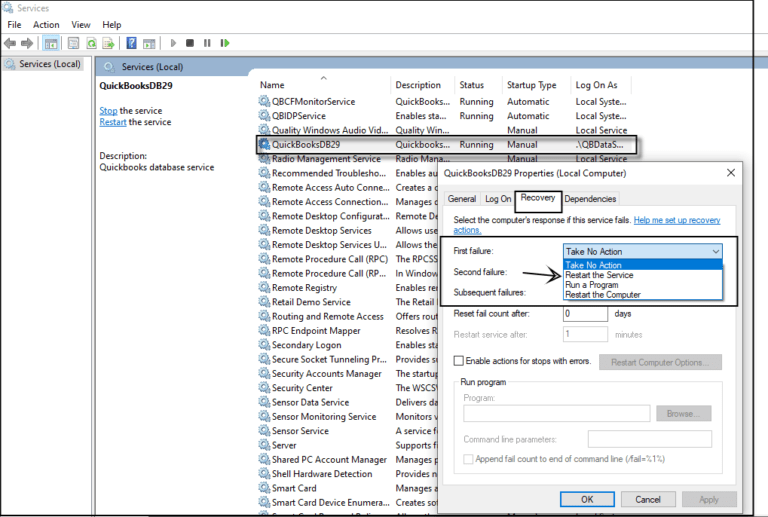Image resolution: width=768 pixels, height=517 pixels.
Task: Click the Forward arrow toolbar icon
Action: (x=27, y=43)
